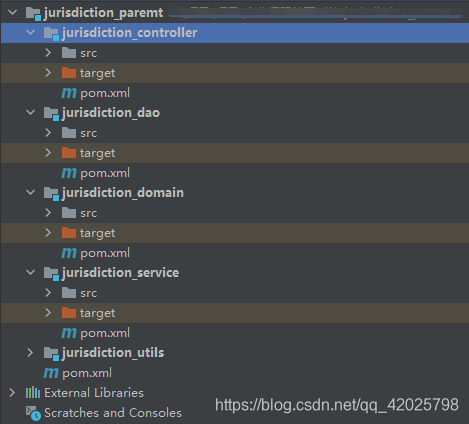Select the jurisdiction_controller module label
The image size is (469, 424).
tap(129, 33)
